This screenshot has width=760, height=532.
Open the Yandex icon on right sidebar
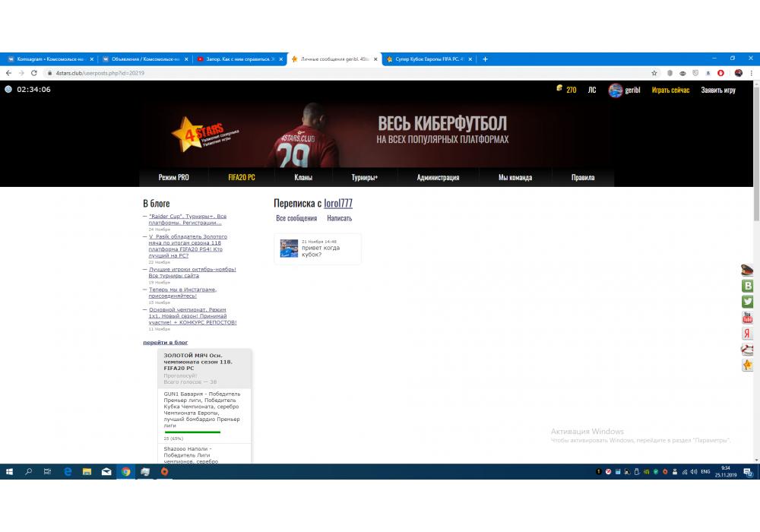tap(748, 334)
